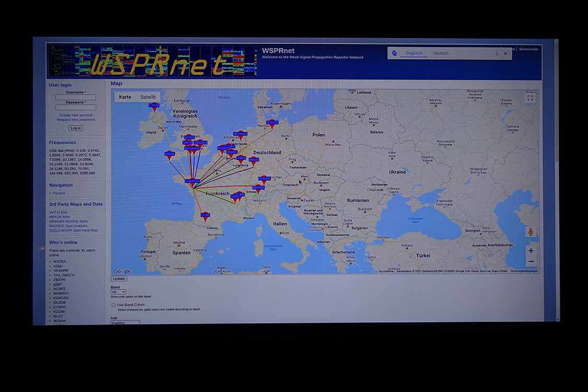Open the translate popup three-dot options menu
Image resolution: width=588 pixels, height=392 pixels.
pos(497,54)
